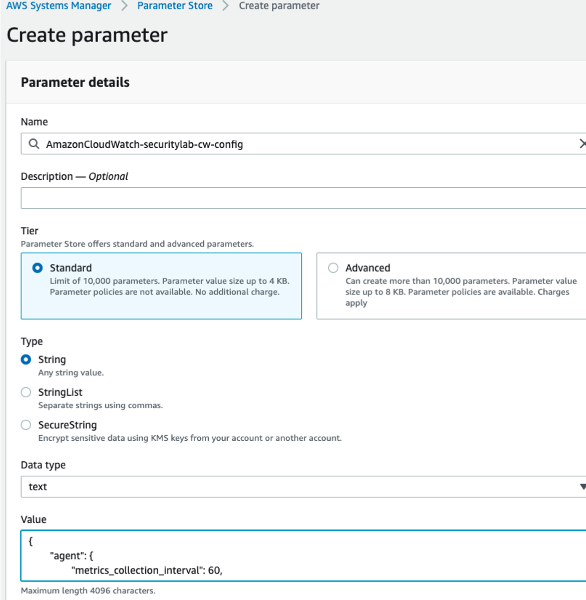Viewport: 586px width, 600px height.
Task: Click the Create parameter breadcrumb text
Action: coord(279,6)
